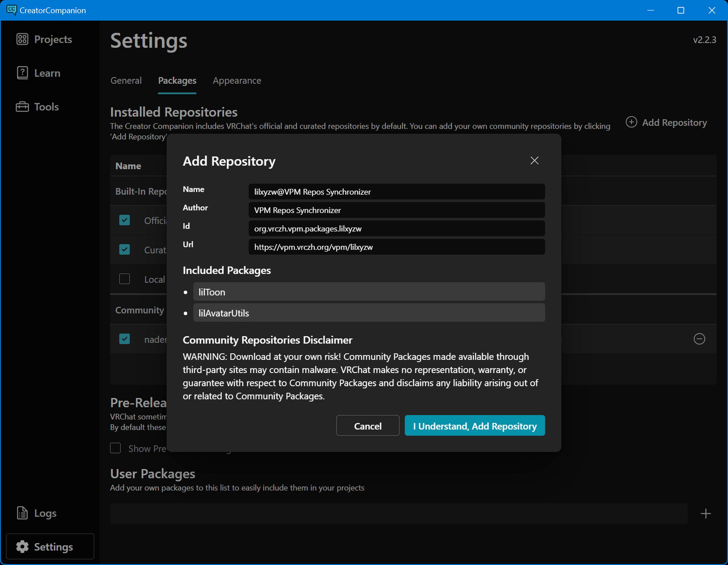Select the lilAvatarUtils included package
Viewport: 728px width, 565px height.
pos(369,313)
